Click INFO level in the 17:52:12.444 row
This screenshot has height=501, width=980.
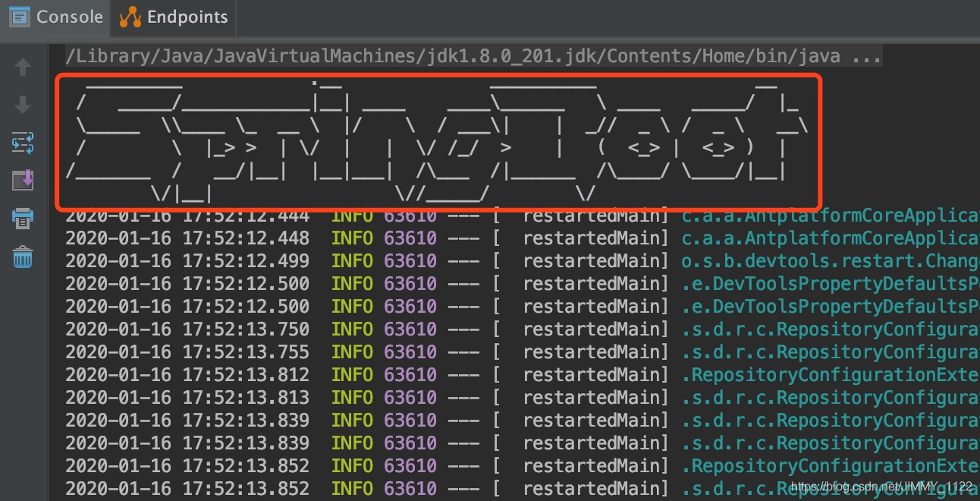[x=352, y=216]
